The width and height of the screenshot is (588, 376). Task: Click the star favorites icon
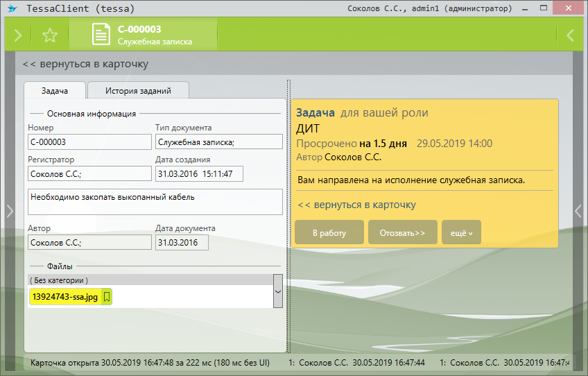coord(50,35)
